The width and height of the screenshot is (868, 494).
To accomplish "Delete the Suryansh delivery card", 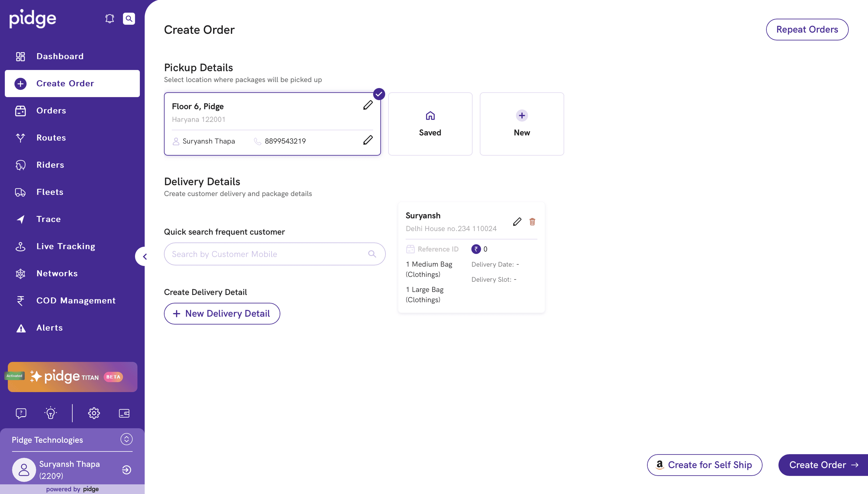I will (532, 222).
